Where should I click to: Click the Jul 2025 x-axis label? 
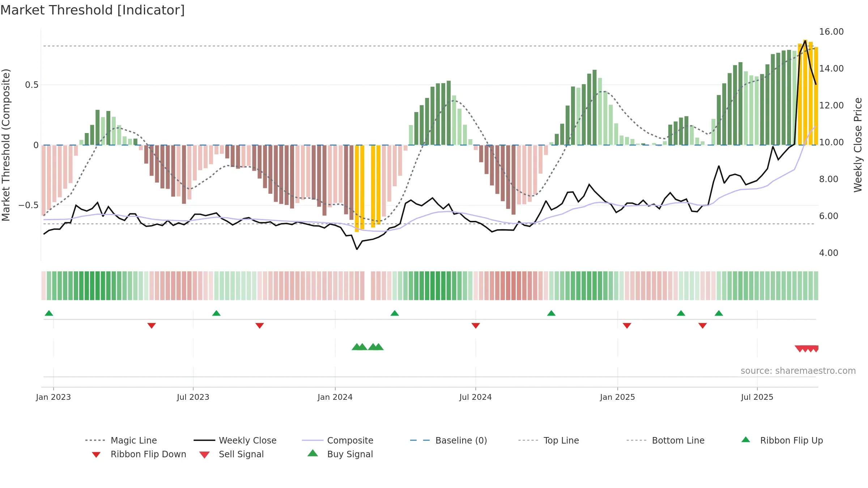click(x=757, y=397)
